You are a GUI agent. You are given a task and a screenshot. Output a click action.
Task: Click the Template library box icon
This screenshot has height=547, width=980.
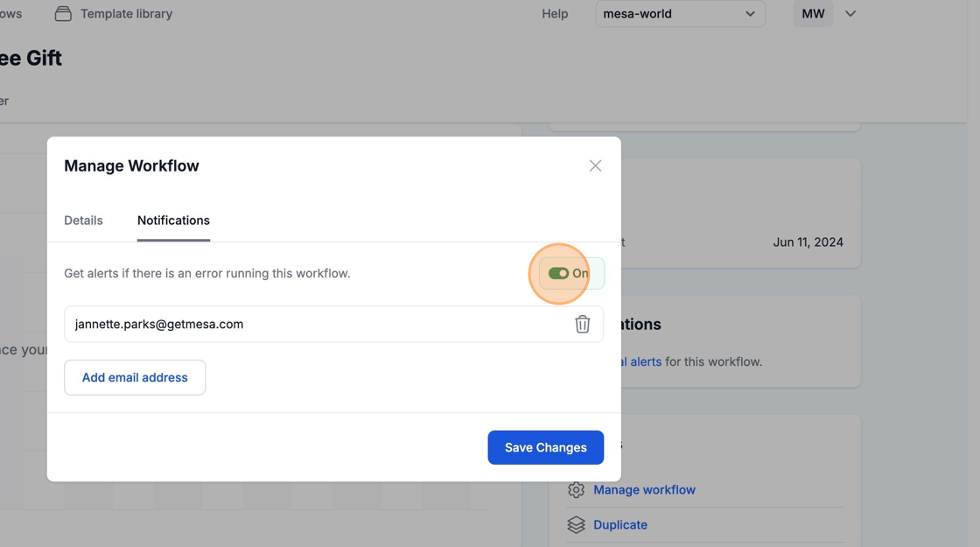(x=63, y=14)
